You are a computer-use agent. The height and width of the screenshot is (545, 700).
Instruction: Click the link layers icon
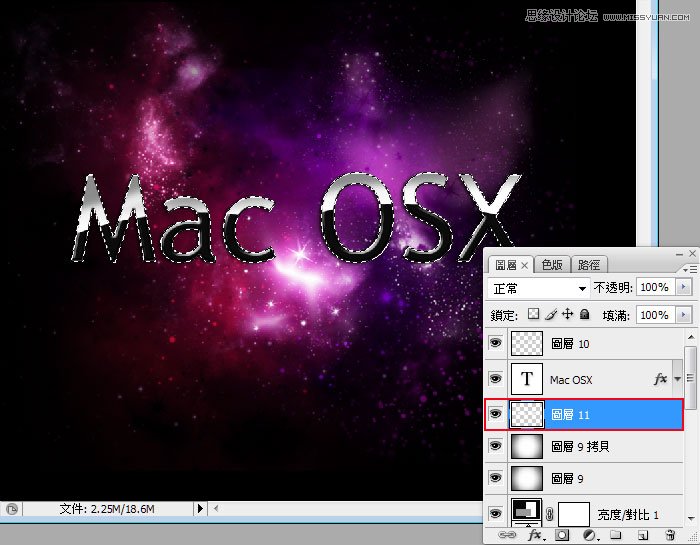click(506, 535)
